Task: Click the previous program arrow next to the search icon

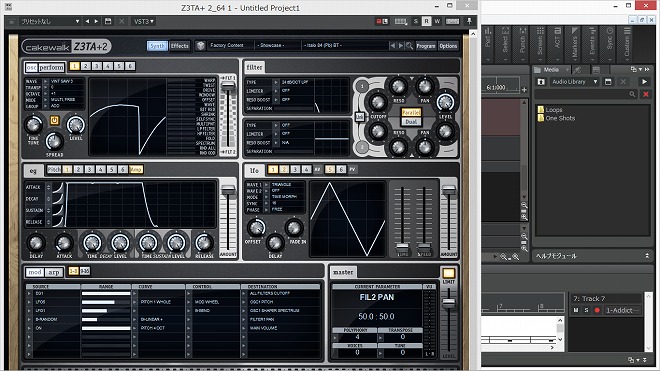Action: coord(392,45)
